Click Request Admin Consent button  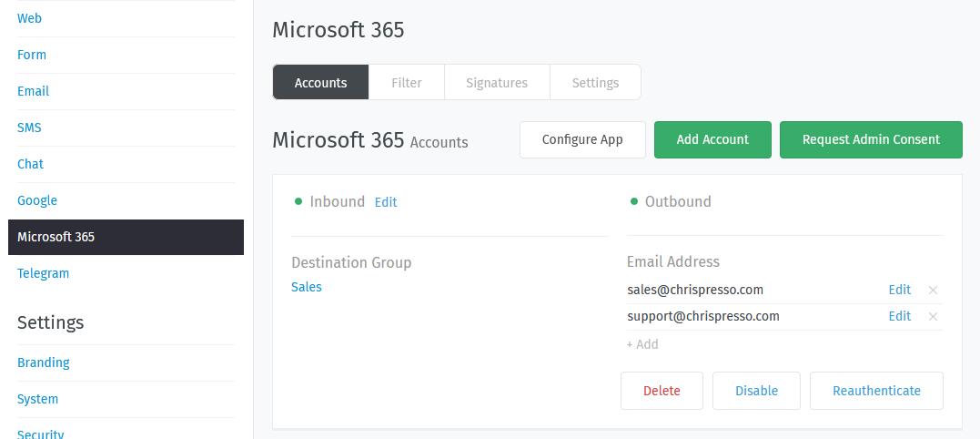click(x=871, y=139)
